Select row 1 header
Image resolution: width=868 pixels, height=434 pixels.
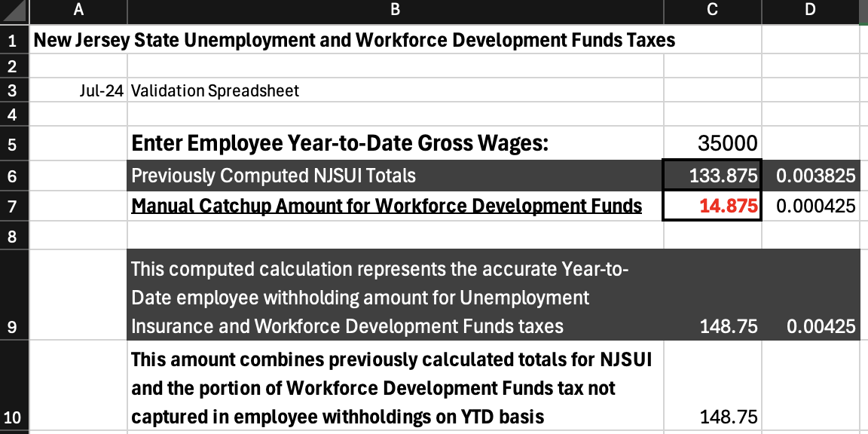[x=15, y=40]
